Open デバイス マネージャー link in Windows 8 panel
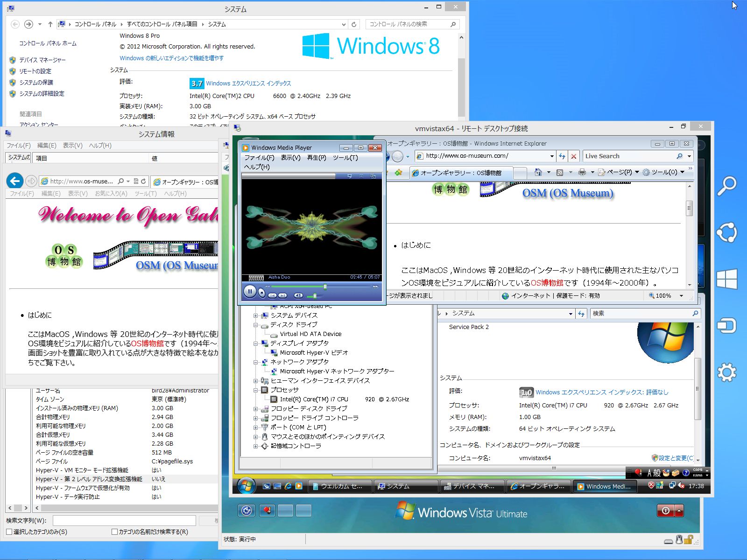The width and height of the screenshot is (747, 560). point(42,60)
